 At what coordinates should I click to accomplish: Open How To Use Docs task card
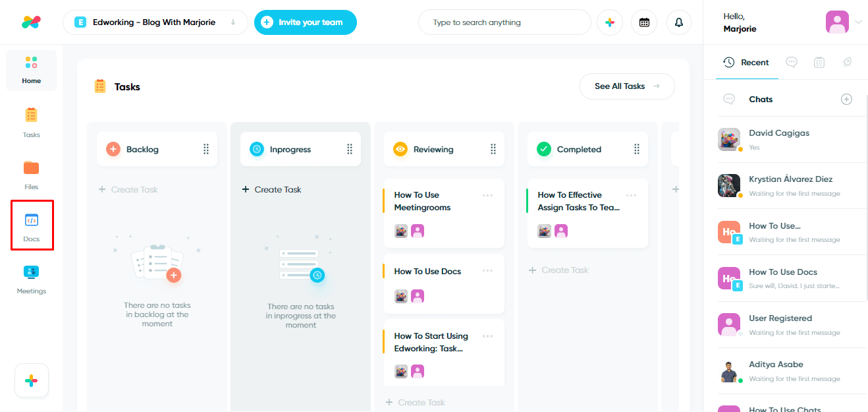(x=444, y=284)
